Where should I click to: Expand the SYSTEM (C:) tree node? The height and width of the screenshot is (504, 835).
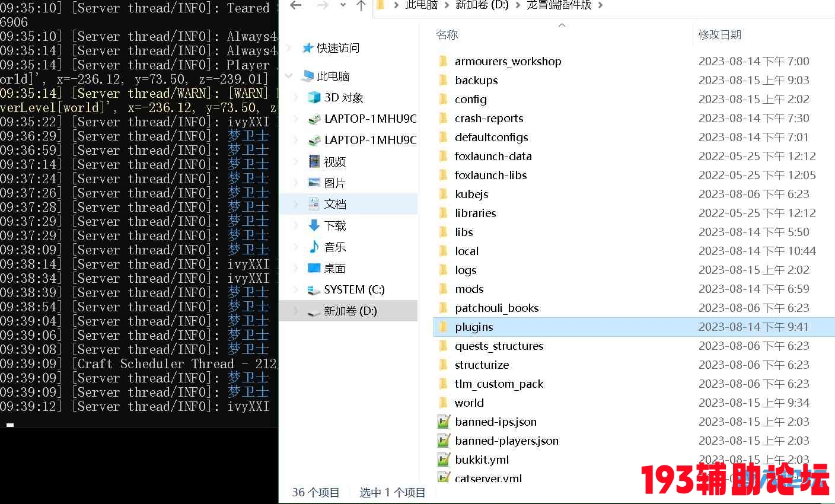(x=297, y=289)
